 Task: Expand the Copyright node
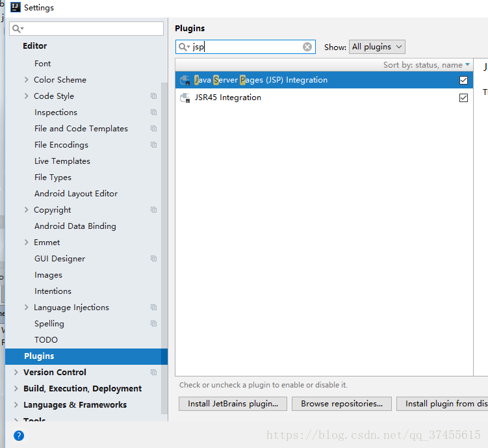[x=27, y=210]
